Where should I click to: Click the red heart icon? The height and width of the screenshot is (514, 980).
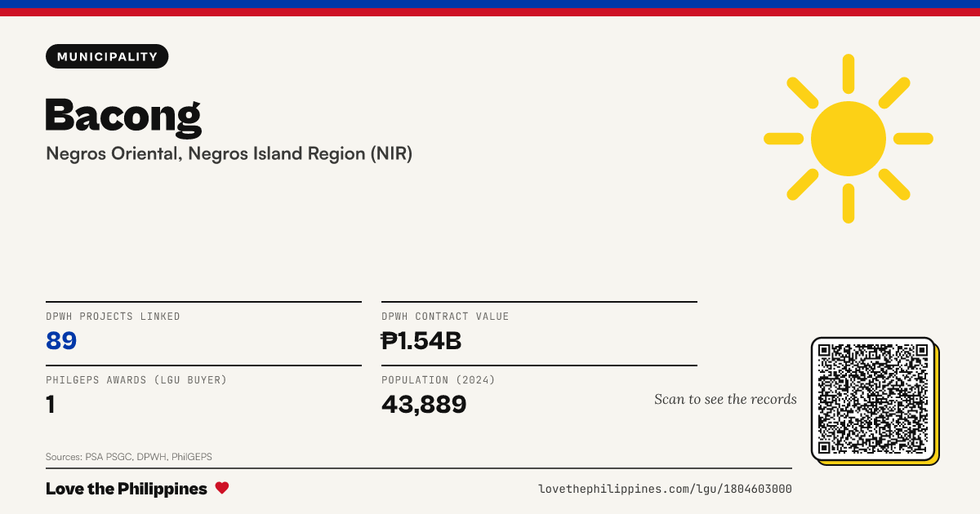pos(222,488)
